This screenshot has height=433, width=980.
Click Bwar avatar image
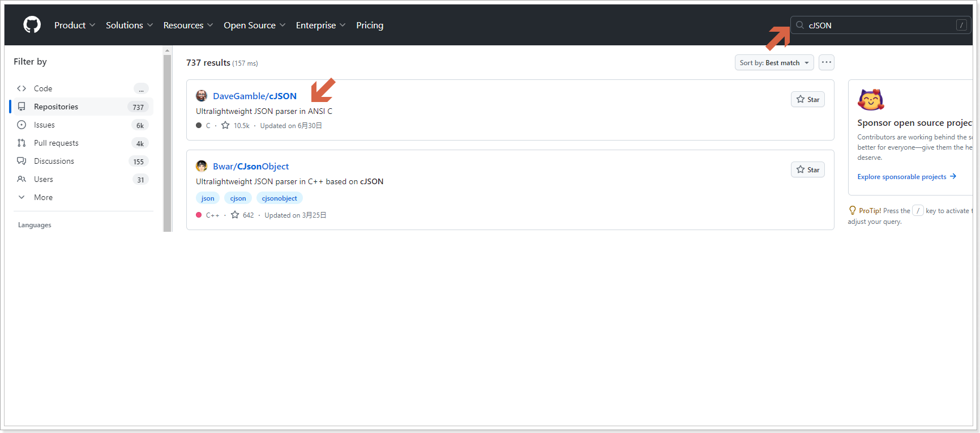(x=202, y=166)
